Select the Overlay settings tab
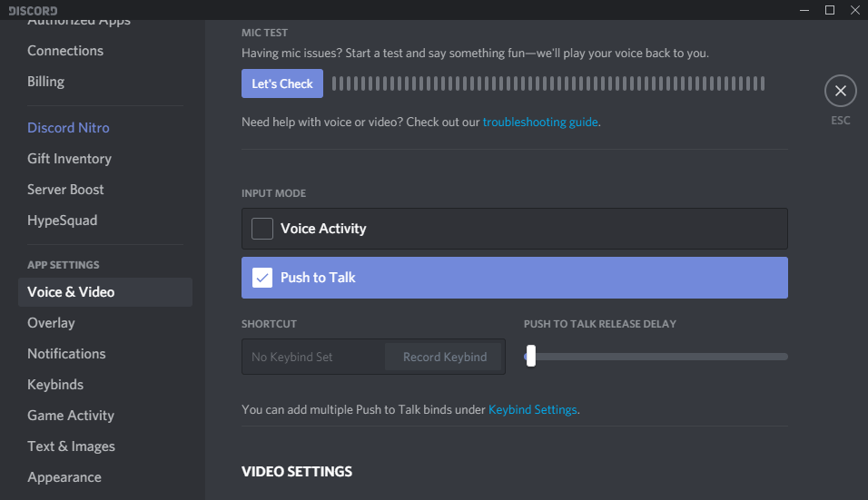Viewport: 868px width, 500px height. point(51,323)
